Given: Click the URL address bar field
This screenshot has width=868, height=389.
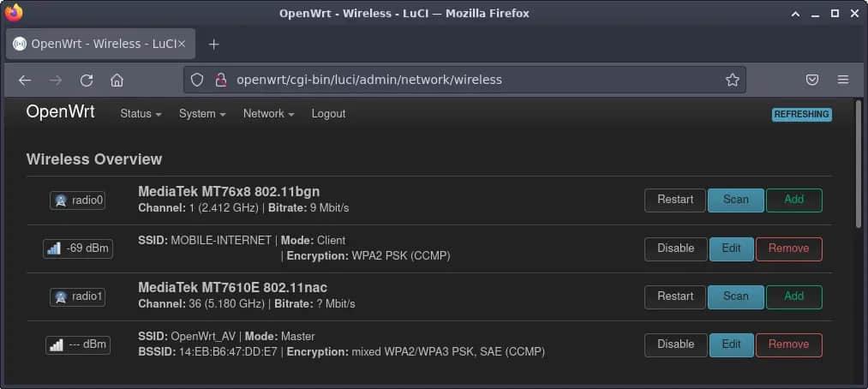Looking at the screenshot, I should tap(463, 80).
